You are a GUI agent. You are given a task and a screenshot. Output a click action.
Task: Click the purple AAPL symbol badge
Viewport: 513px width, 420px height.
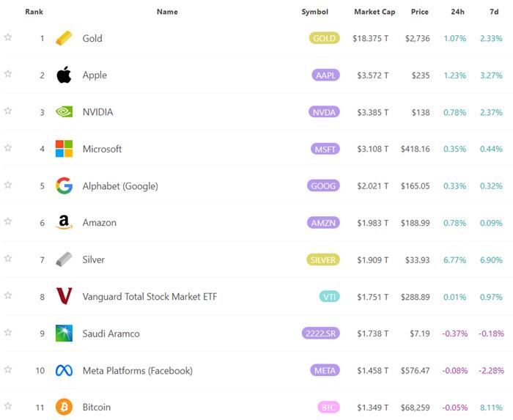pos(325,75)
